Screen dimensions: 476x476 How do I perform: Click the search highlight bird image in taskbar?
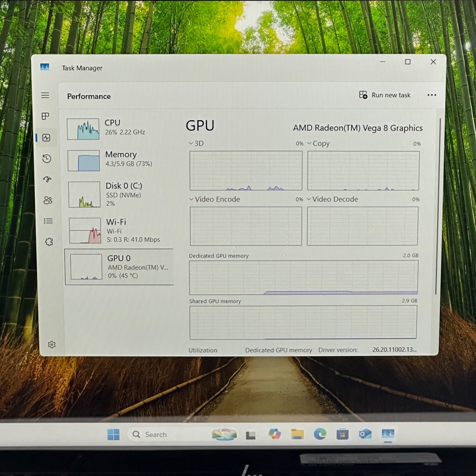pyautogui.click(x=224, y=434)
